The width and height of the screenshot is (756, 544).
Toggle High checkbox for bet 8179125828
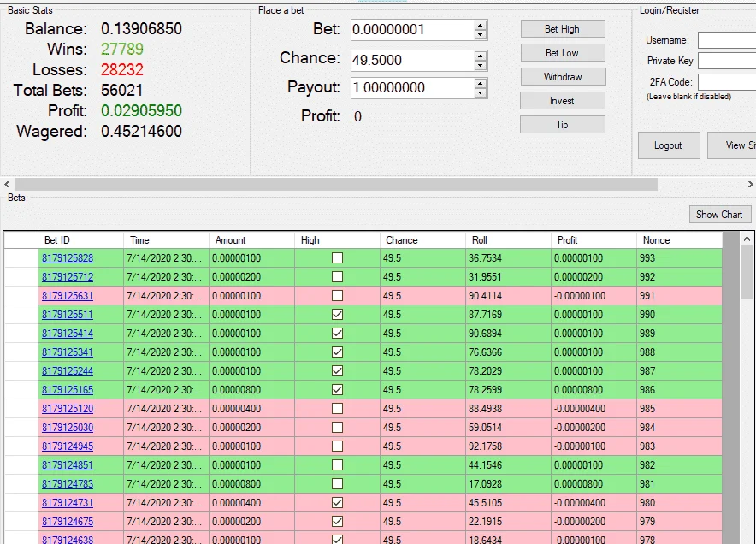[x=338, y=258]
